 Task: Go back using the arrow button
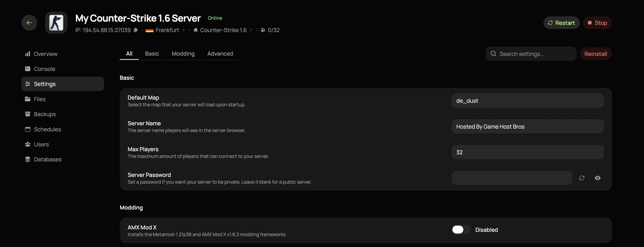(x=29, y=23)
